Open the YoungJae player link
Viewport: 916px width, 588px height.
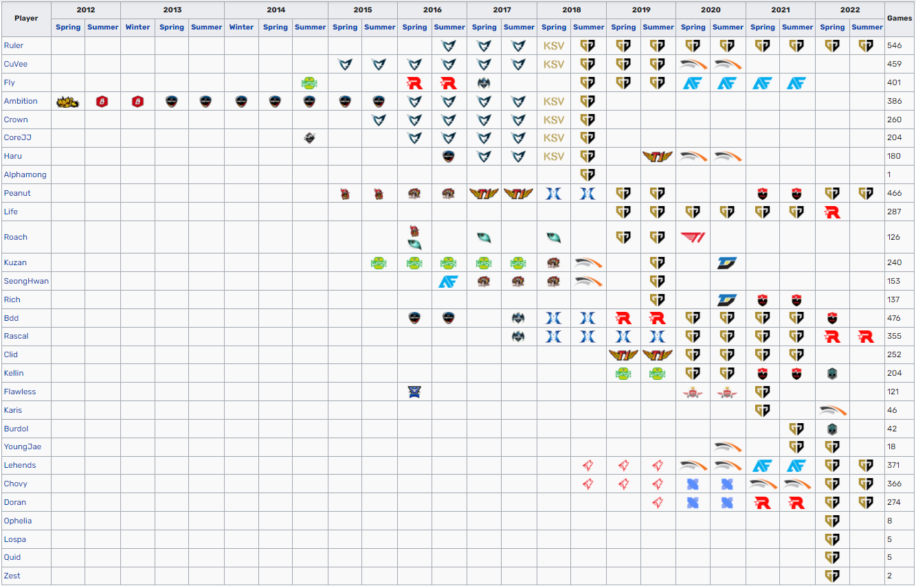(x=23, y=447)
